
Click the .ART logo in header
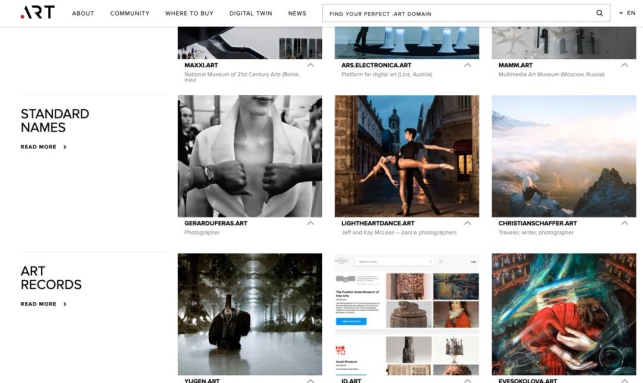coord(37,12)
